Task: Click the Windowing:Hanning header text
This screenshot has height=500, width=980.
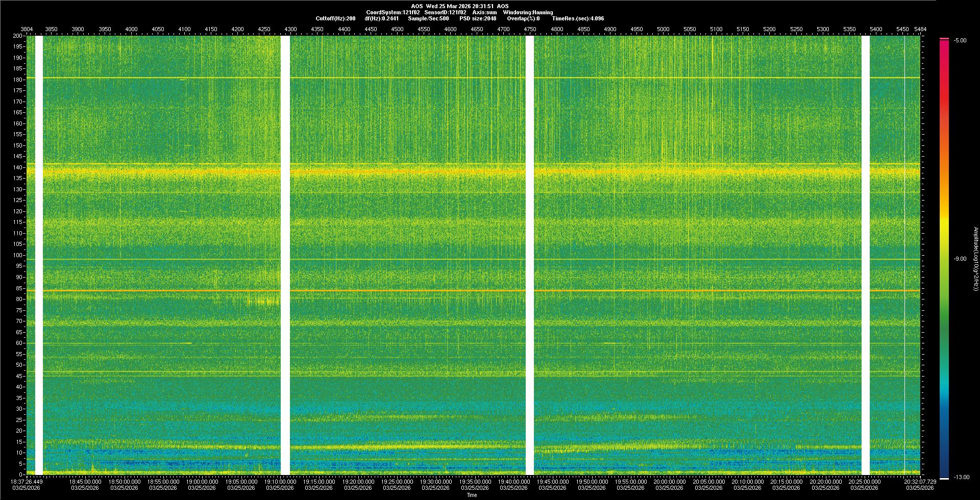Action: click(x=528, y=12)
